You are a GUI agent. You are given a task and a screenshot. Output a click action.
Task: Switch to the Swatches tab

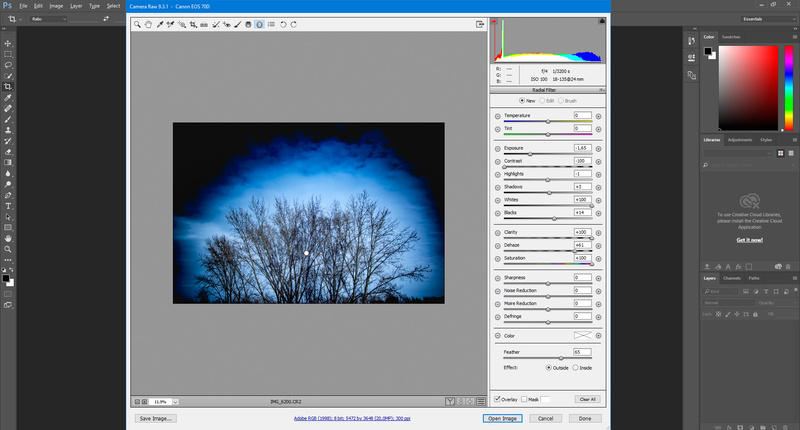point(731,37)
